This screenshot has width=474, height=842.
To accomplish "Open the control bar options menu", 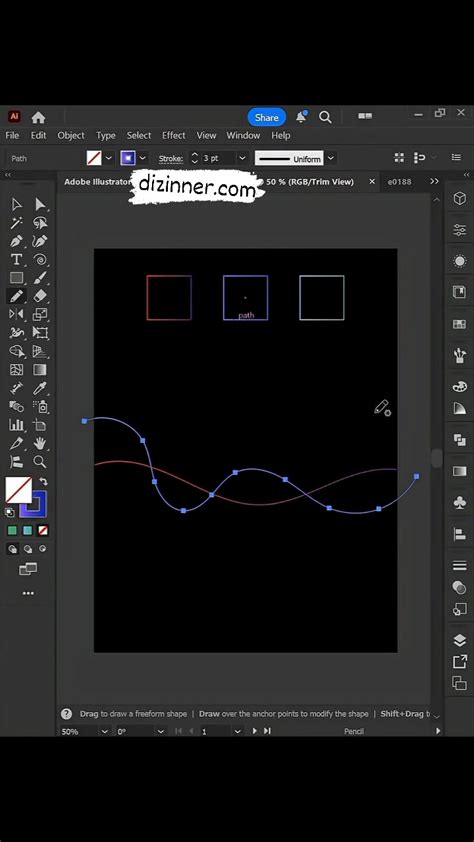I will tap(456, 157).
